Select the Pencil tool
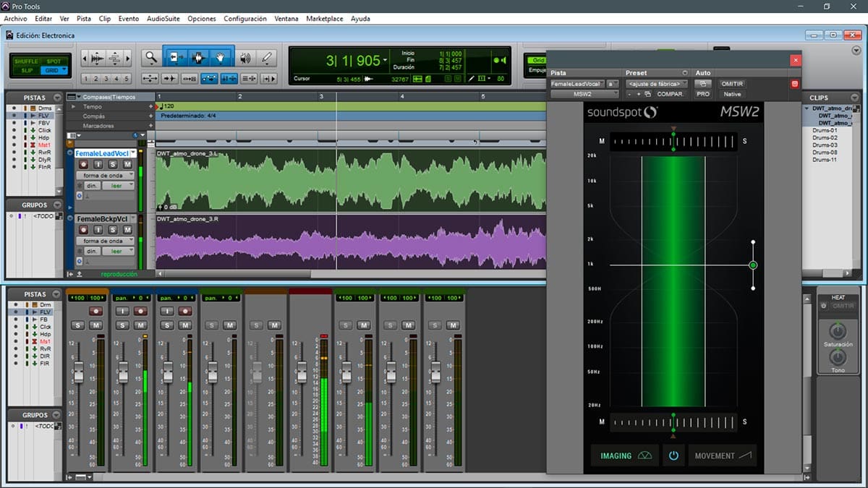 click(267, 58)
